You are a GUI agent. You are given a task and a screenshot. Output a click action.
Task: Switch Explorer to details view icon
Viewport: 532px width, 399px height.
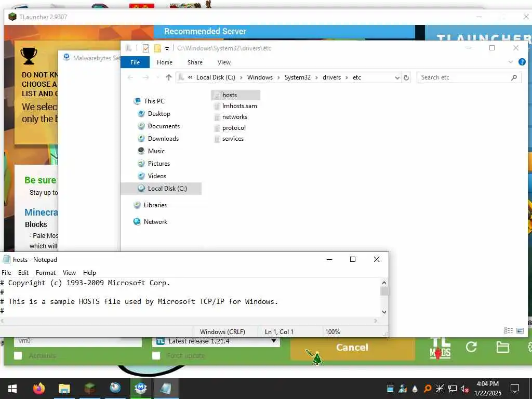click(508, 330)
